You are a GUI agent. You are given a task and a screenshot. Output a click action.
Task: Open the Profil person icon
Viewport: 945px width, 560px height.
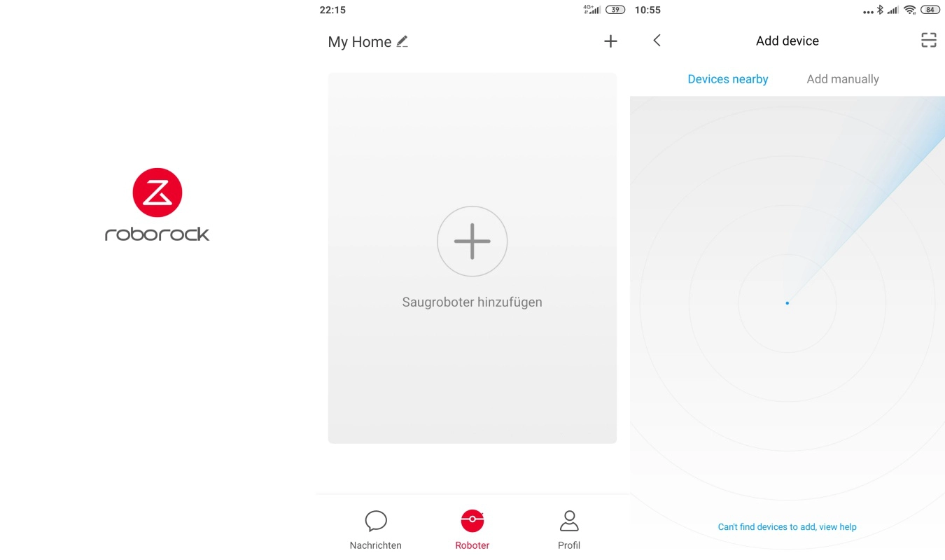coord(569,521)
